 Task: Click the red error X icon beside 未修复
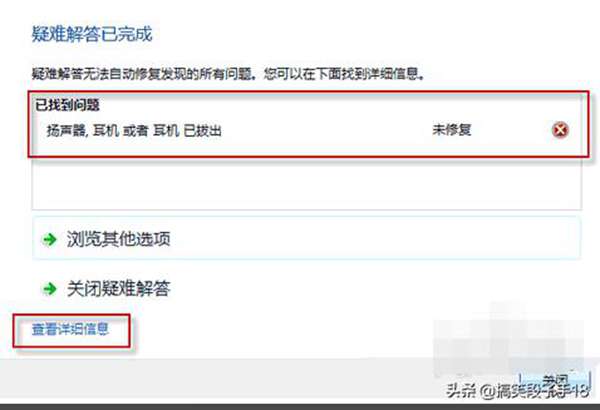point(560,130)
